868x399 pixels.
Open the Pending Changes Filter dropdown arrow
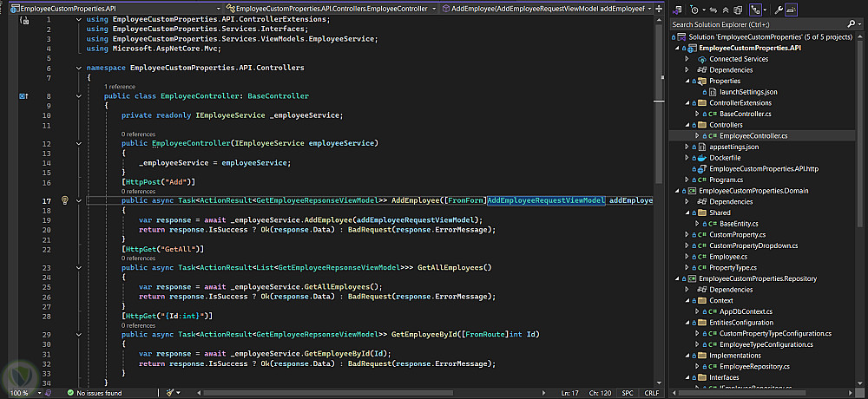tap(704, 10)
